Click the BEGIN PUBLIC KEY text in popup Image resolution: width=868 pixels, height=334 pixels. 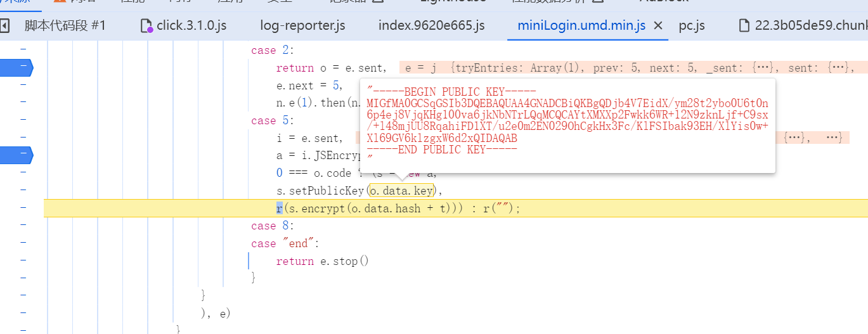pyautogui.click(x=451, y=92)
